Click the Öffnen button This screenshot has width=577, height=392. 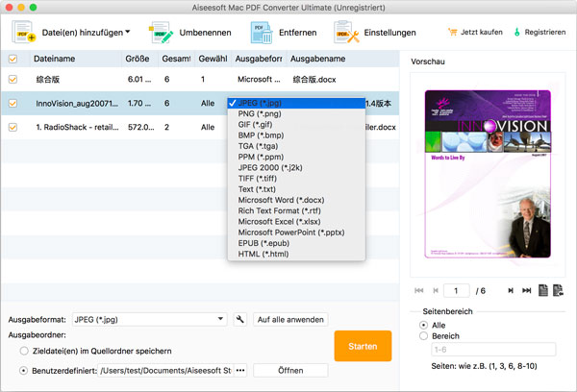(290, 370)
